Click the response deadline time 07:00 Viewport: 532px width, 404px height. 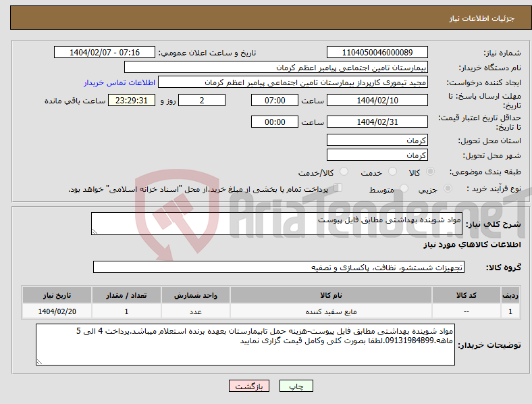275,100
